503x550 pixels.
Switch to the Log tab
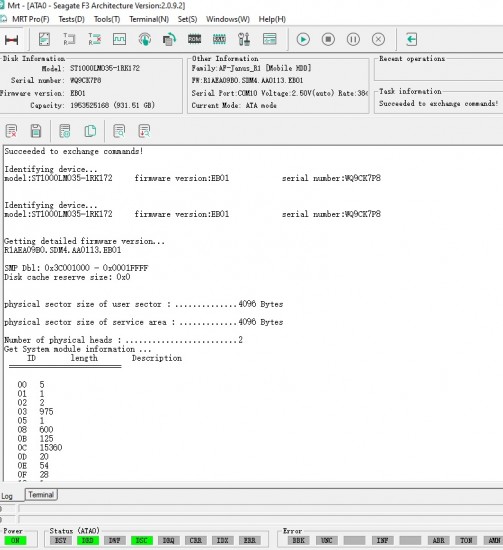pyautogui.click(x=7, y=496)
